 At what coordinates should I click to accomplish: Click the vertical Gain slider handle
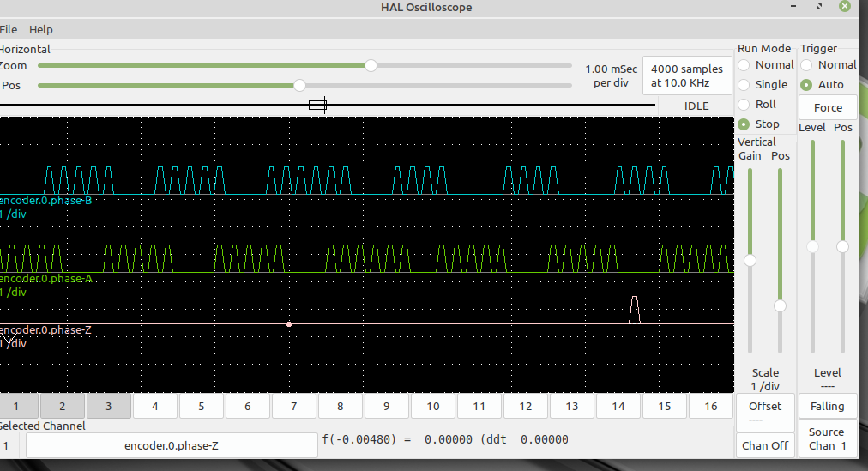click(x=750, y=260)
